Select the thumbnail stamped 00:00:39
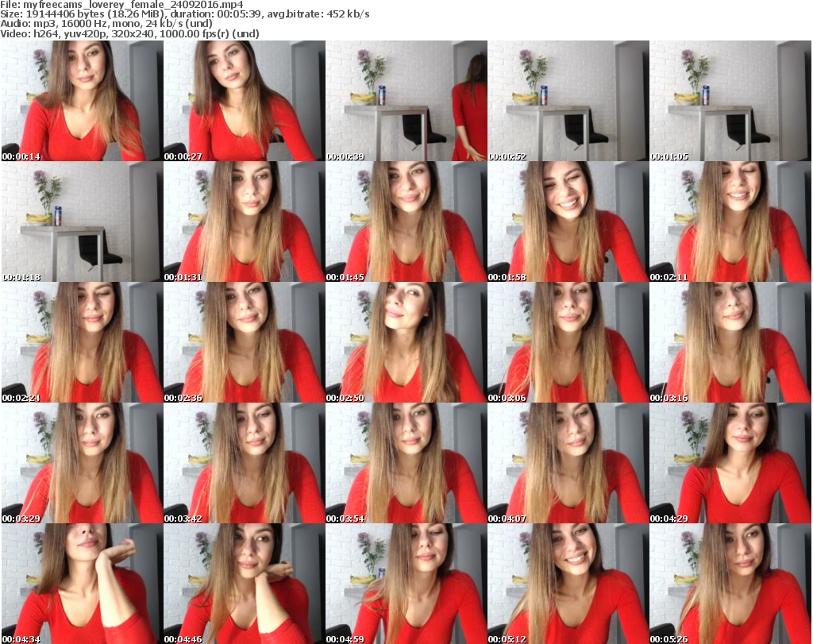The image size is (813, 644). [406, 101]
